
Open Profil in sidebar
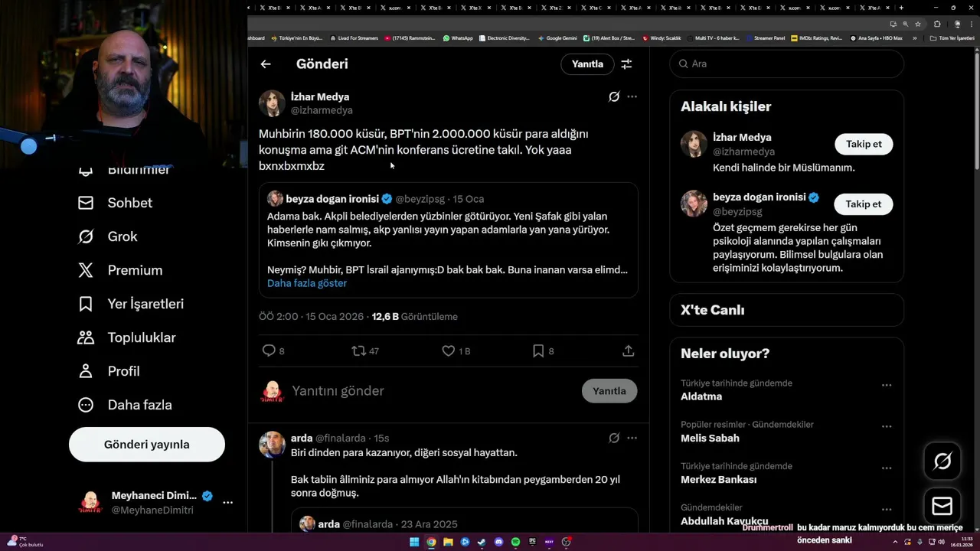[109, 371]
